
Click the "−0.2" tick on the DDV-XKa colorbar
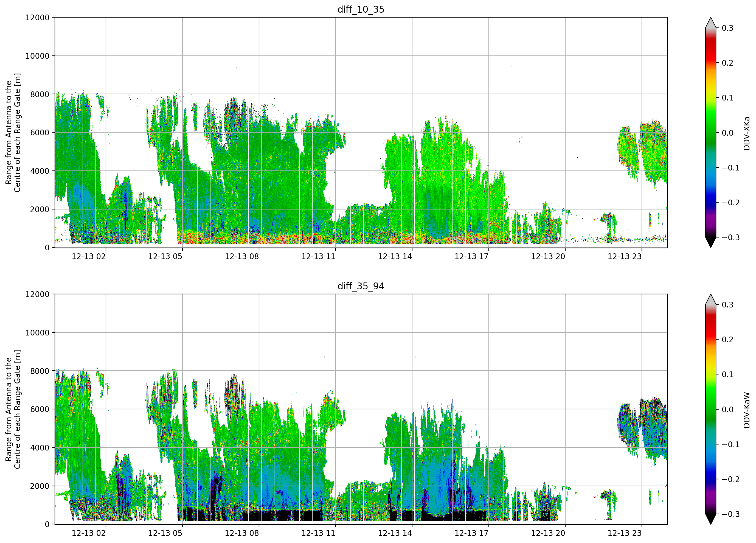pyautogui.click(x=731, y=203)
